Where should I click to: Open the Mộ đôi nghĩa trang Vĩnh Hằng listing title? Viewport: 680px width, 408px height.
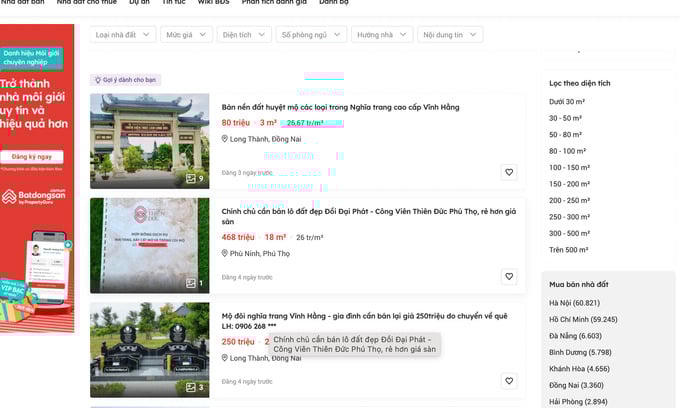point(364,321)
